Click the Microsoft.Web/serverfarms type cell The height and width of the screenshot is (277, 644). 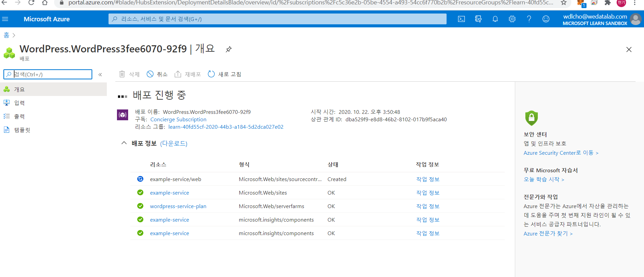click(x=271, y=206)
